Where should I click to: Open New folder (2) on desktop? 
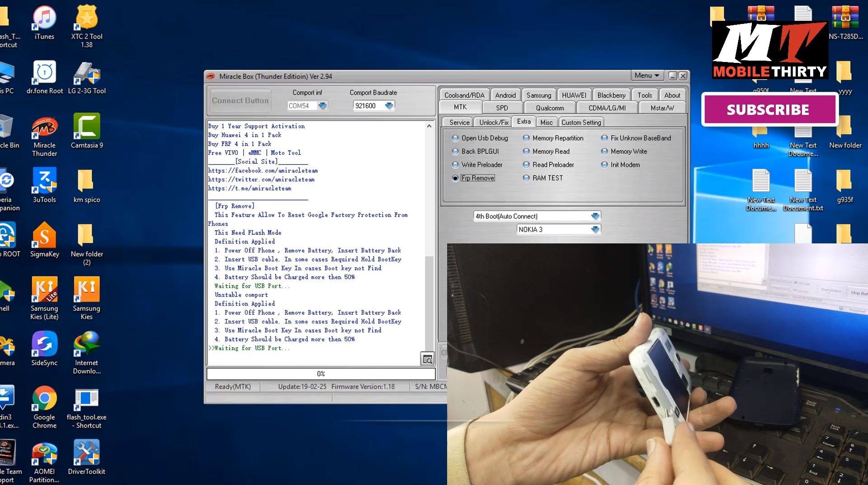pos(87,244)
